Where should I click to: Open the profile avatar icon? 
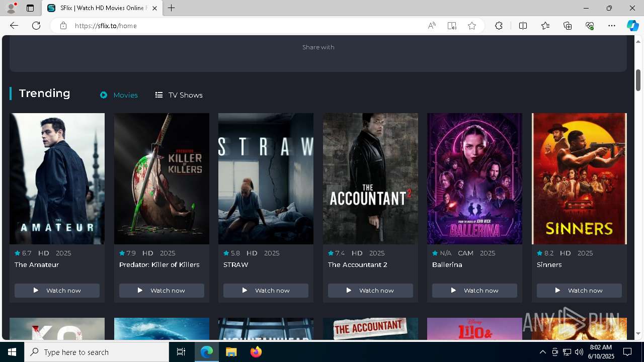[11, 8]
